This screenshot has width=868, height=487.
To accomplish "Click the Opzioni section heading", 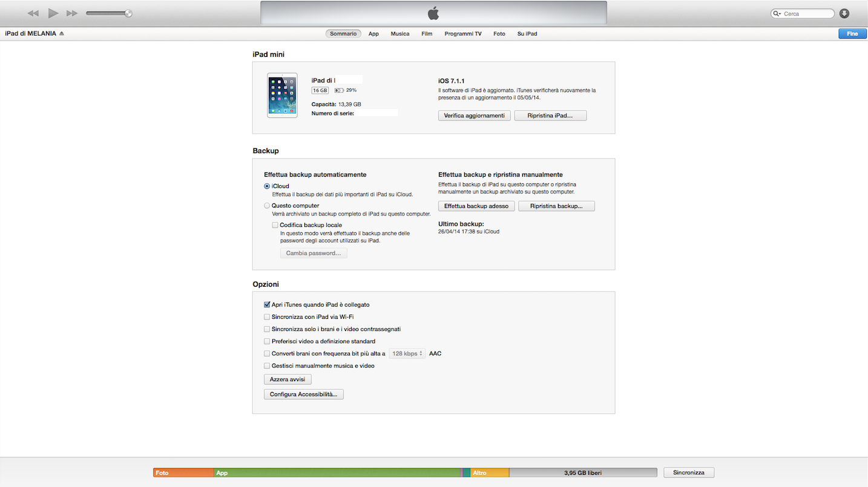I will pyautogui.click(x=266, y=284).
